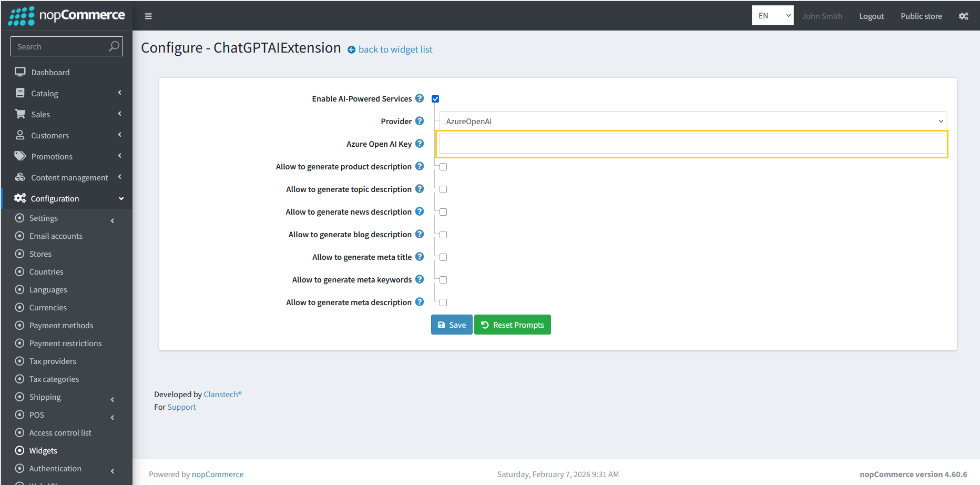Open the settings gear at top right

[964, 16]
